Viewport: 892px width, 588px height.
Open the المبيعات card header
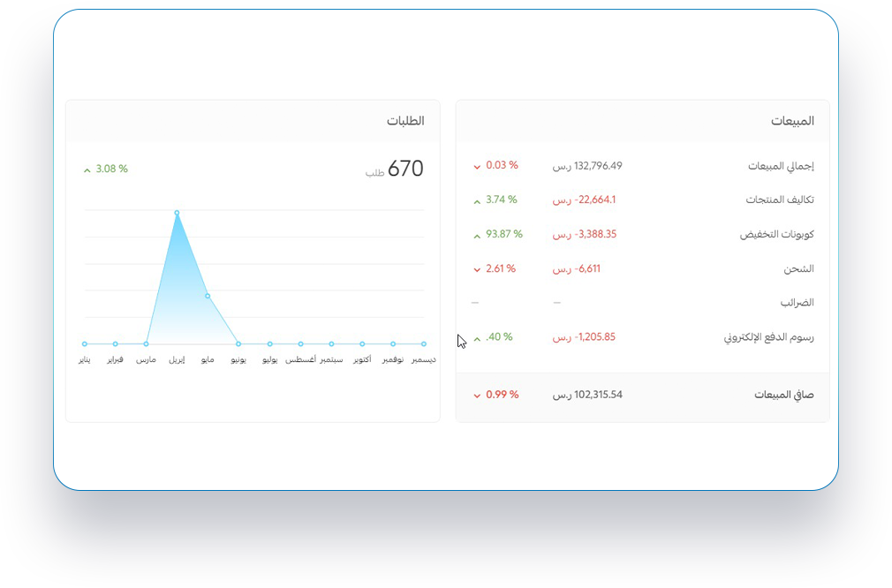pos(791,121)
